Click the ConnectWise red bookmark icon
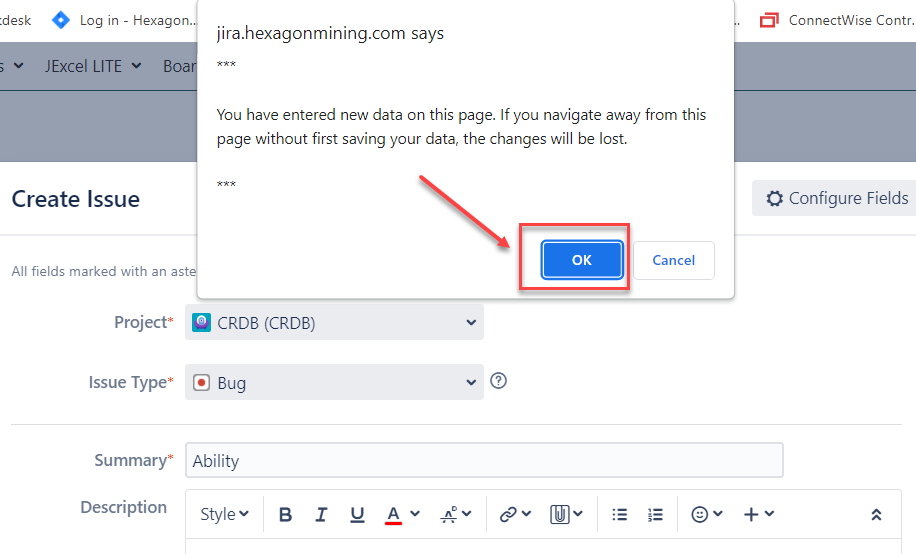Image resolution: width=916 pixels, height=554 pixels. (x=769, y=20)
